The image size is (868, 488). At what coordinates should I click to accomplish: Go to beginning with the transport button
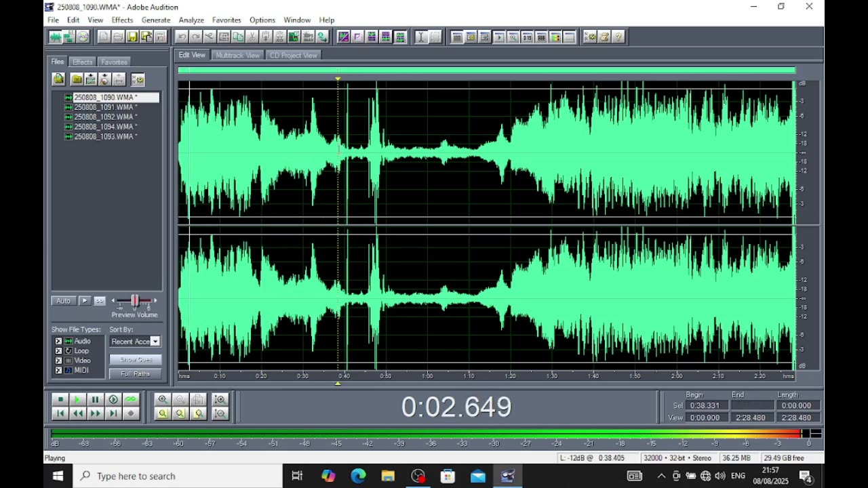pyautogui.click(x=60, y=413)
